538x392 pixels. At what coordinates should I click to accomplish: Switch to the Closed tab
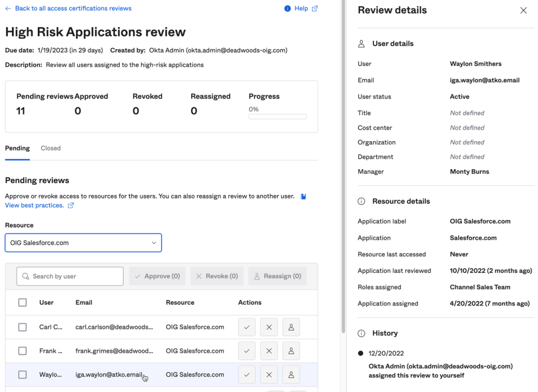pyautogui.click(x=50, y=148)
